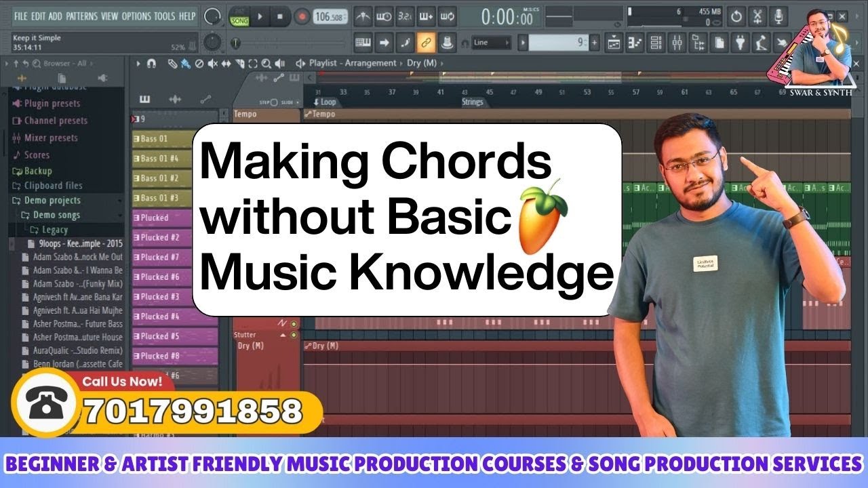Click the song position slider handle
Screen dimensions: 868x488
235,43
